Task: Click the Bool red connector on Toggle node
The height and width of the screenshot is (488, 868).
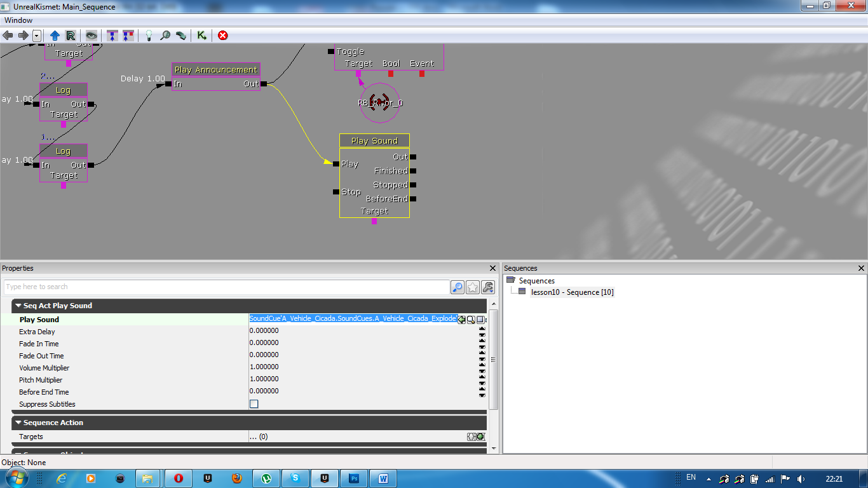Action: [x=391, y=74]
